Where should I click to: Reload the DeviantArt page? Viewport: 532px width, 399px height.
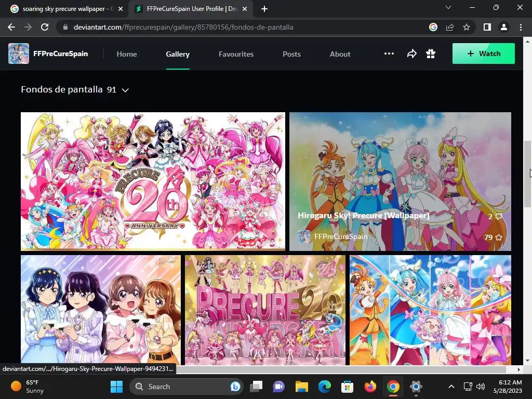[45, 27]
